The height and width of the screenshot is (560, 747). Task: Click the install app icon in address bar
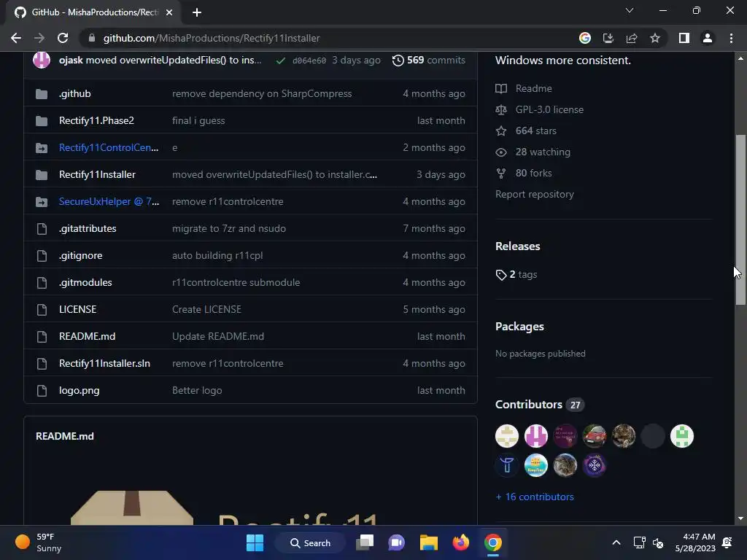coord(608,38)
